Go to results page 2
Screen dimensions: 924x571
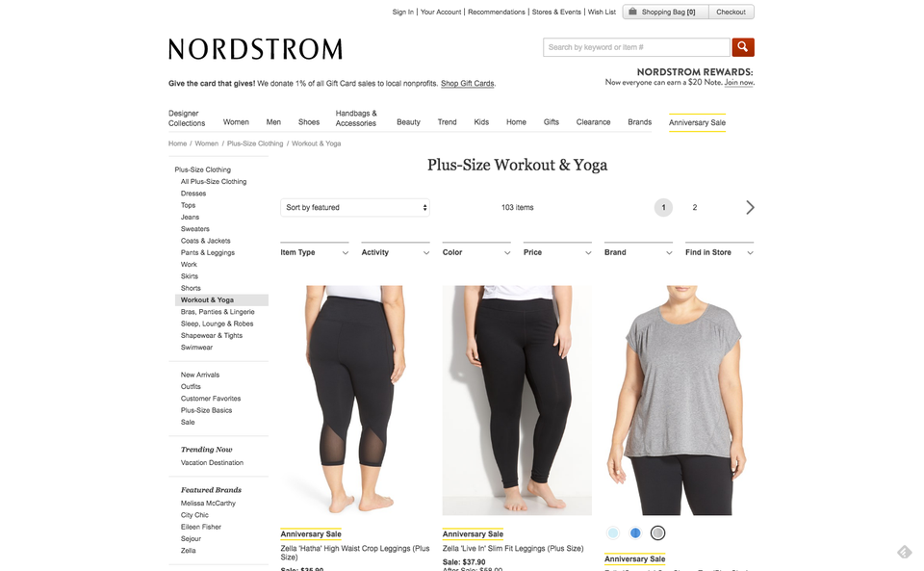click(x=695, y=207)
